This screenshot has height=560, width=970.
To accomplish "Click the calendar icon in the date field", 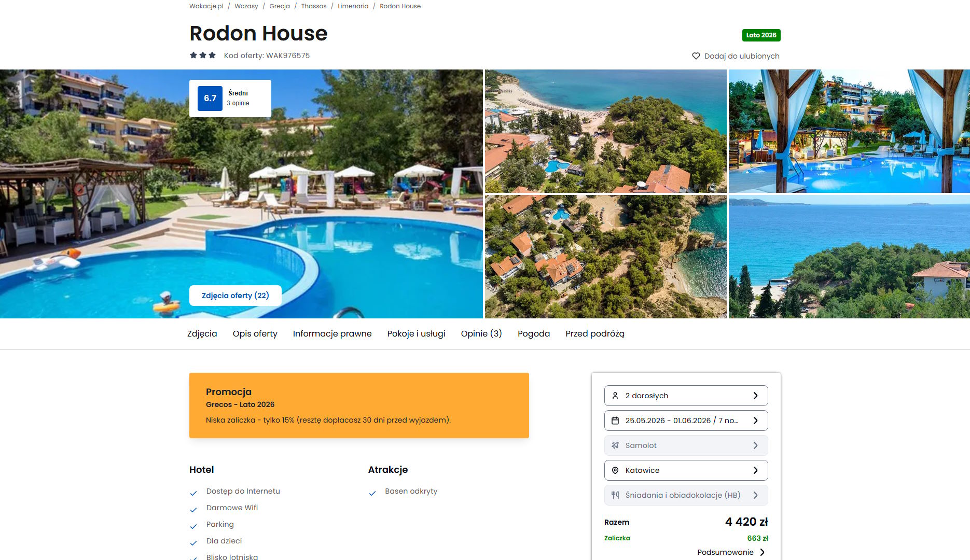I will point(615,421).
